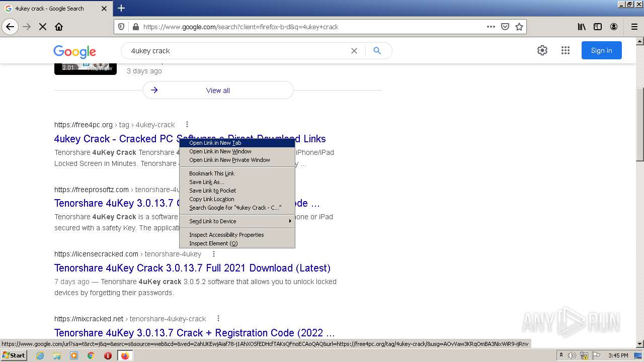Viewport: 644px width, 362px height.
Task: Open the Library panel
Action: 582,27
